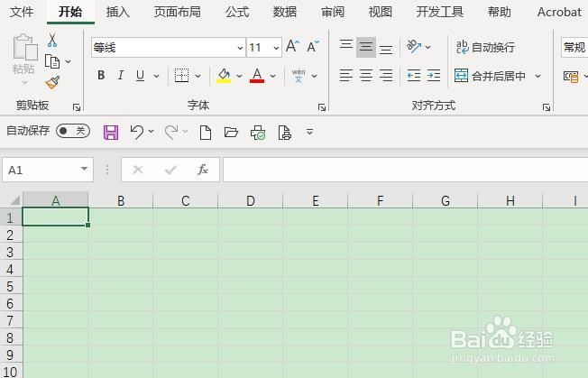
Task: Decrease font size
Action: tap(313, 47)
